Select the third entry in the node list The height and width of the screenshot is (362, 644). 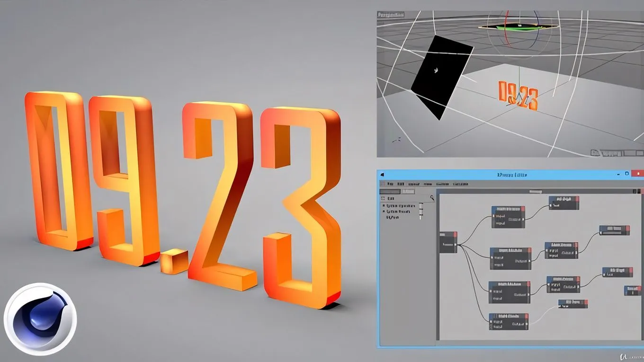393,218
